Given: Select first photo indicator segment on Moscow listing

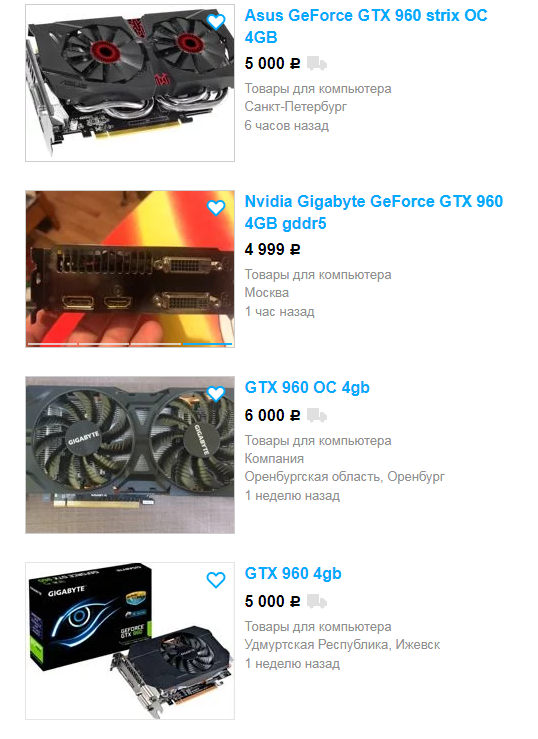Looking at the screenshot, I should 52,344.
